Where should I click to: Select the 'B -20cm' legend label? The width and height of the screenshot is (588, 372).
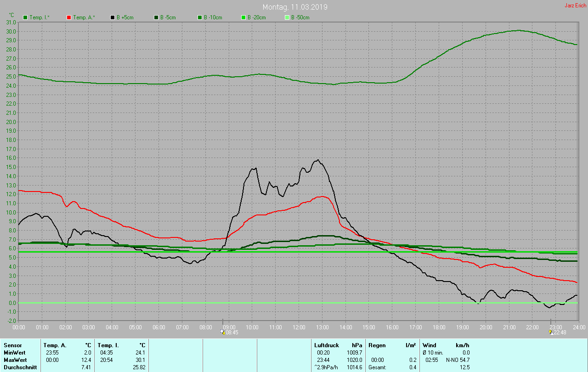click(257, 17)
